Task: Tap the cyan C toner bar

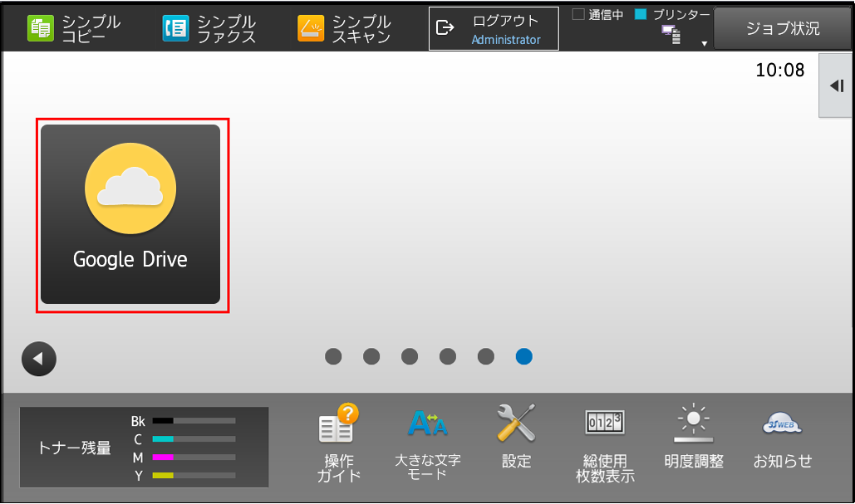Action: pos(194,438)
